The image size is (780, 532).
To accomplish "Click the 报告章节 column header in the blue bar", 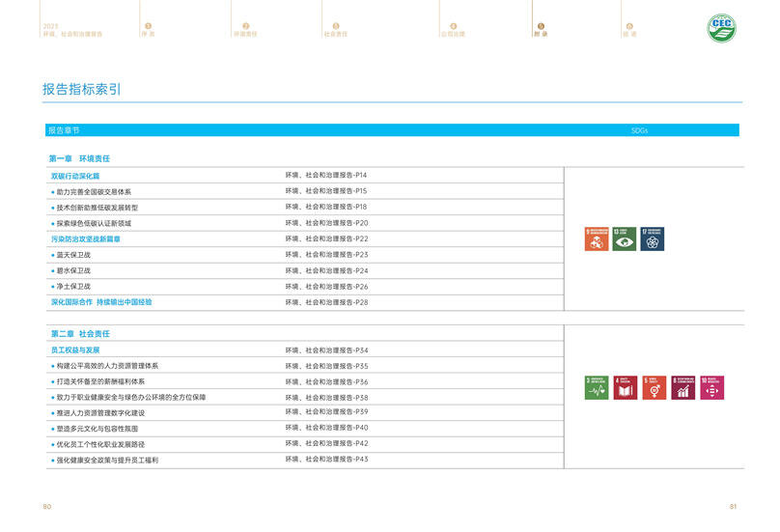I will [x=64, y=129].
